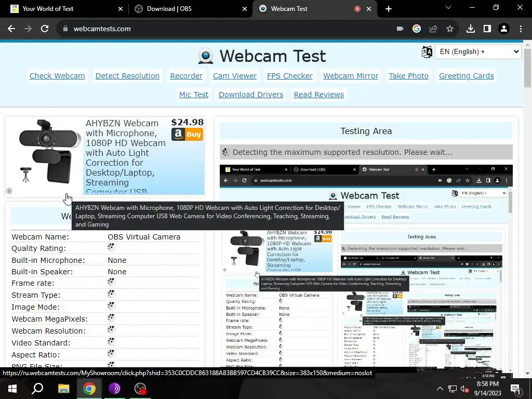Open Windows Start menu
The height and width of the screenshot is (399, 532).
pos(12,389)
